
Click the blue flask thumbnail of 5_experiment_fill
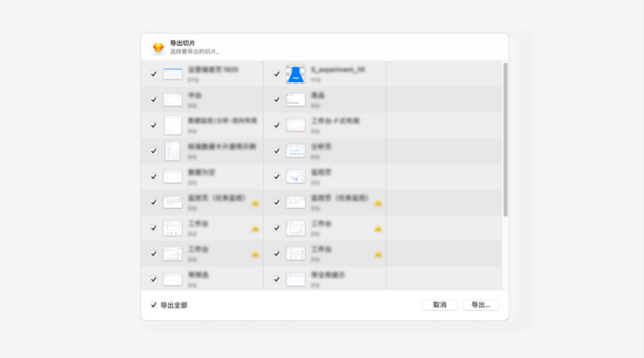click(296, 75)
